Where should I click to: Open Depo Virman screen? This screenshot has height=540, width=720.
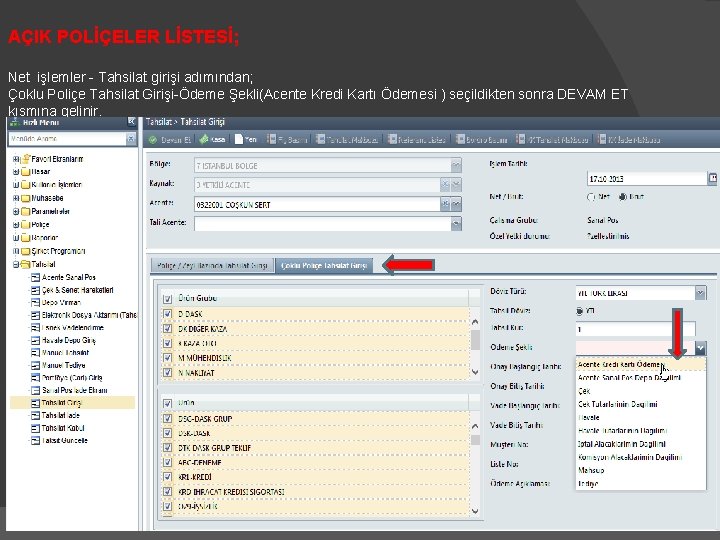(56, 303)
